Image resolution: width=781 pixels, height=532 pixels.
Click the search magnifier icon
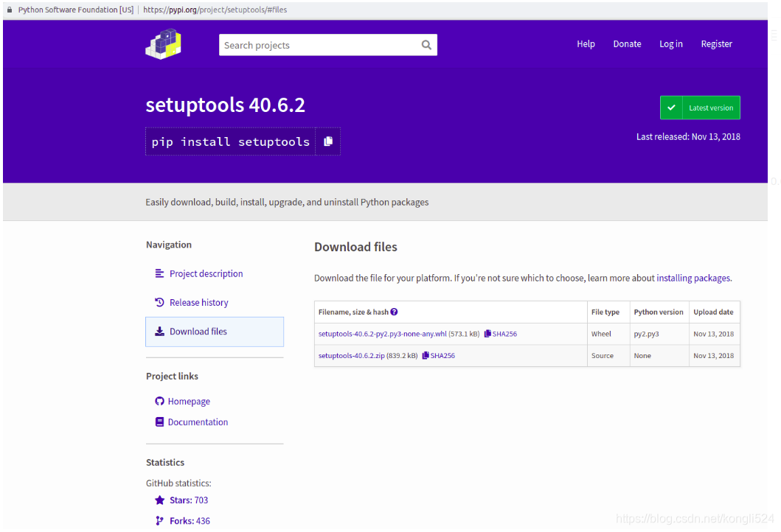click(x=426, y=45)
